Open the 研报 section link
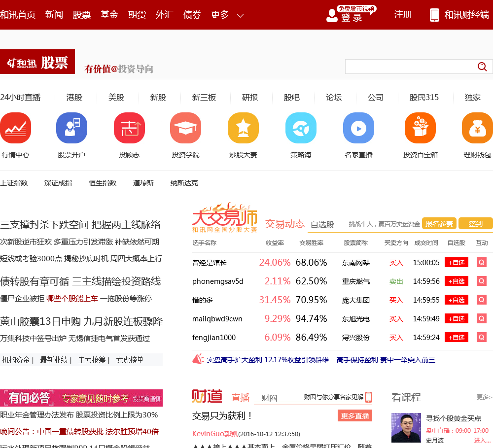The width and height of the screenshot is (493, 448). click(250, 98)
